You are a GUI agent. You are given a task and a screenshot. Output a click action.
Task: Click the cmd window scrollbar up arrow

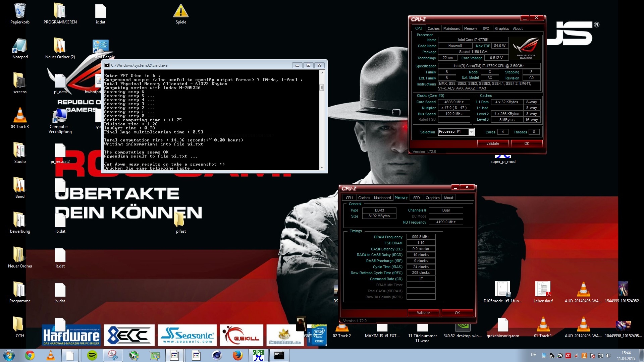(x=322, y=73)
